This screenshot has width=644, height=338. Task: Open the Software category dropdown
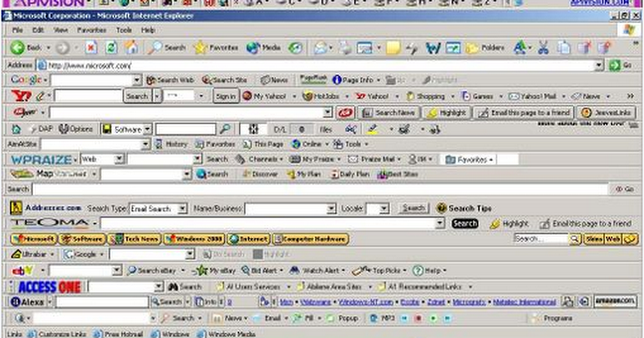tap(148, 129)
